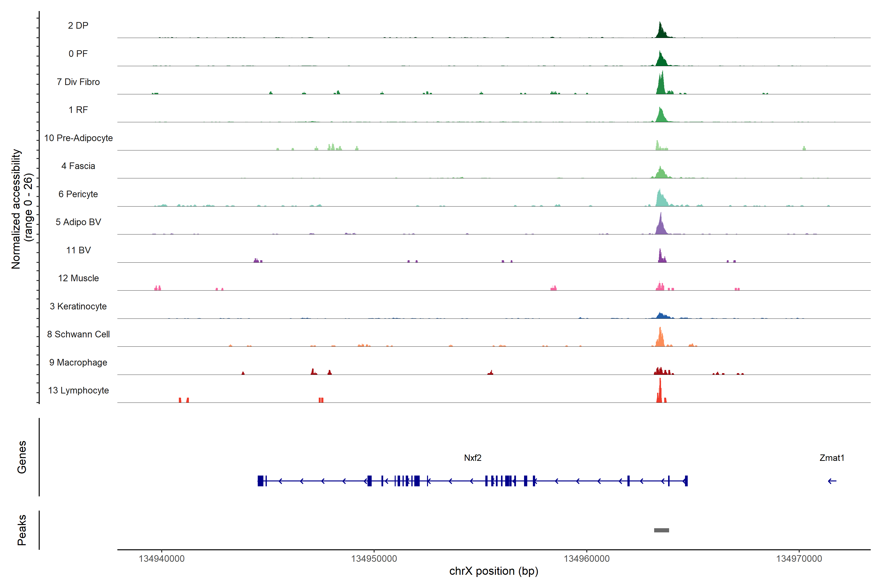Click the Peaks panel label

click(22, 530)
